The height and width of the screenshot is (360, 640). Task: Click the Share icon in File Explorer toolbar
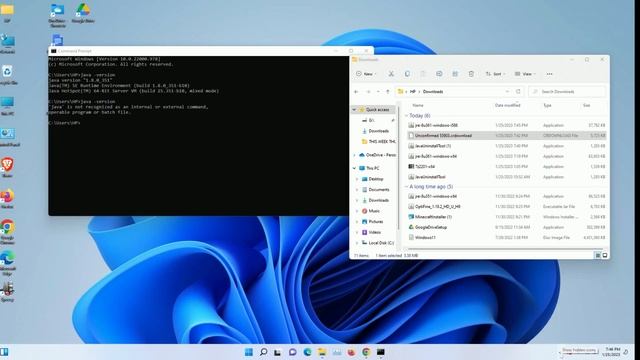(455, 74)
